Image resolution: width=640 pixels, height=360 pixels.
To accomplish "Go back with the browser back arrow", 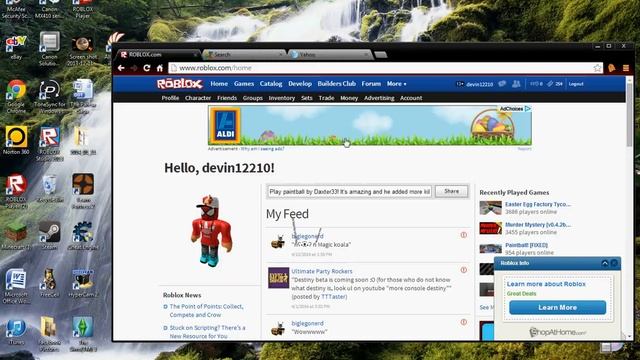I will [x=121, y=68].
